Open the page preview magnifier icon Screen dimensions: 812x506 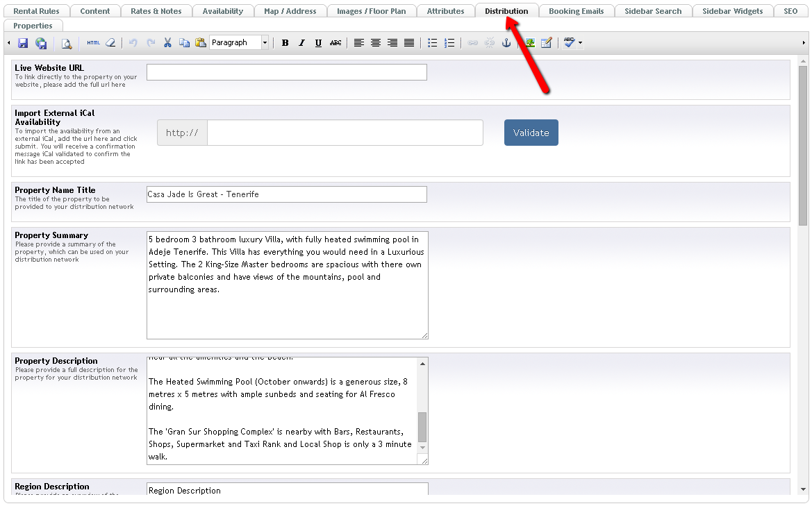(x=66, y=44)
